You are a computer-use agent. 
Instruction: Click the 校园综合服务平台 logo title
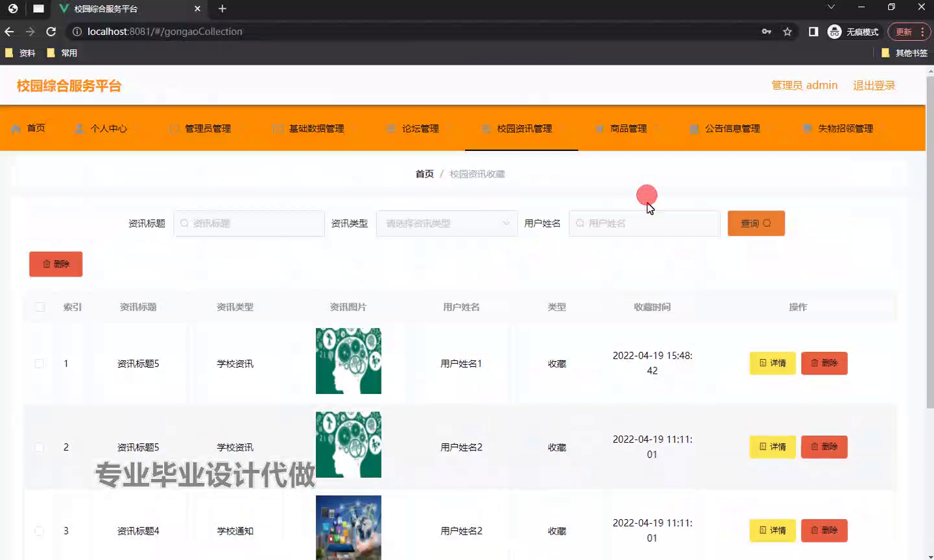coord(69,86)
